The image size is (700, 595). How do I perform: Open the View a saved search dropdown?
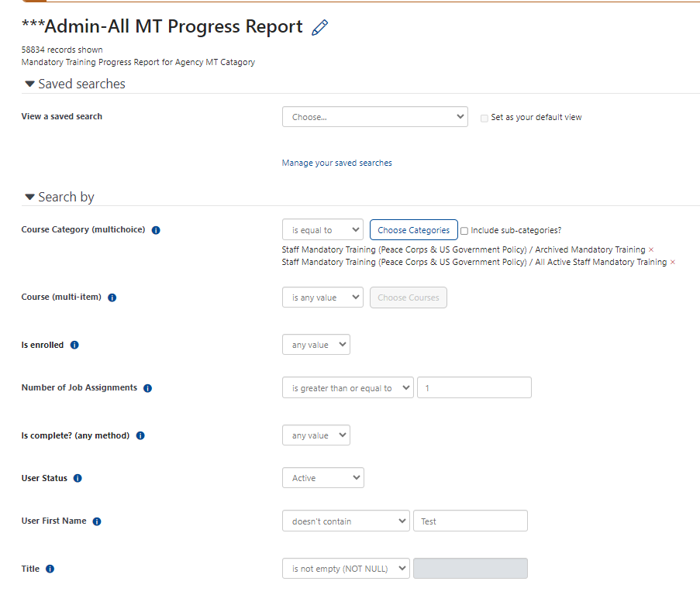coord(375,117)
